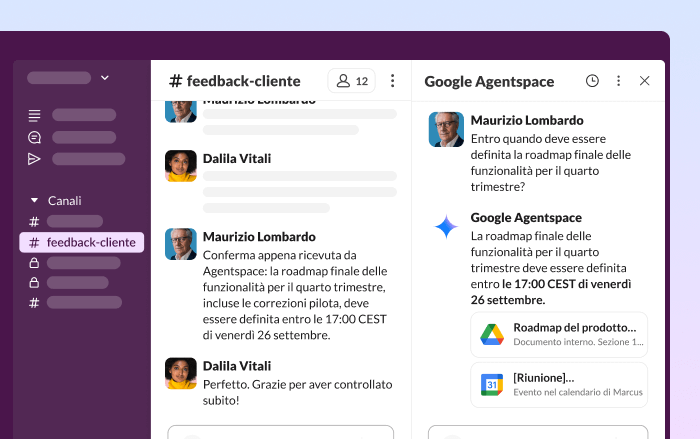Collapse the Canali section
The width and height of the screenshot is (700, 439).
[35, 200]
